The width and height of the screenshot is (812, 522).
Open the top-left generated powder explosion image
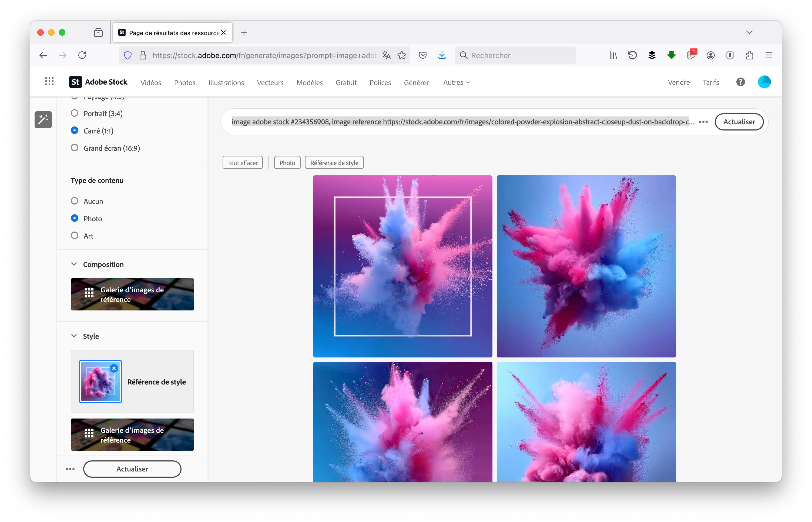pos(402,266)
